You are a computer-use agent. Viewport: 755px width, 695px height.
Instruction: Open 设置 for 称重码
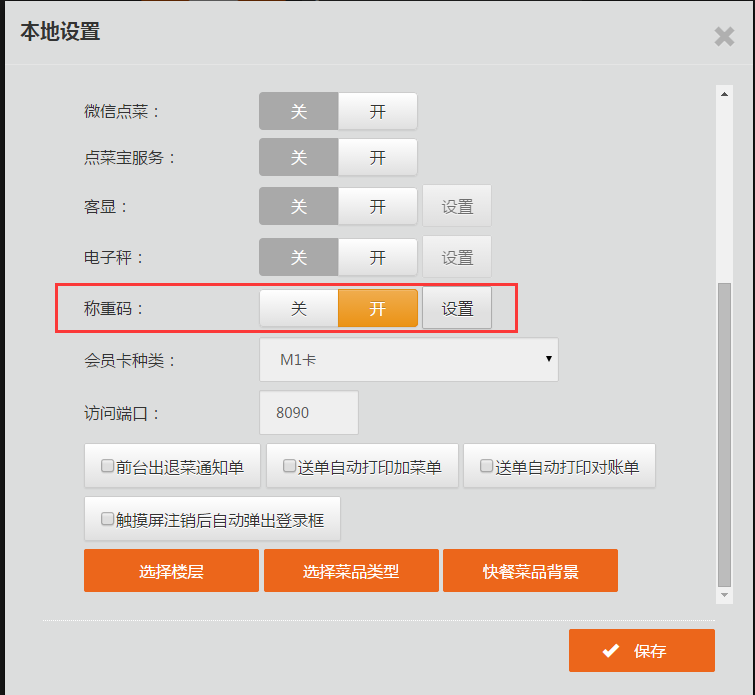click(x=457, y=308)
